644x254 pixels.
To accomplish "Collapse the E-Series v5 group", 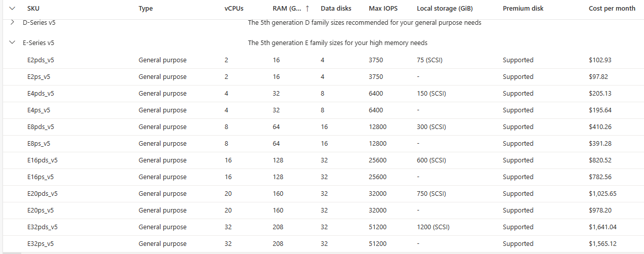I will point(12,43).
